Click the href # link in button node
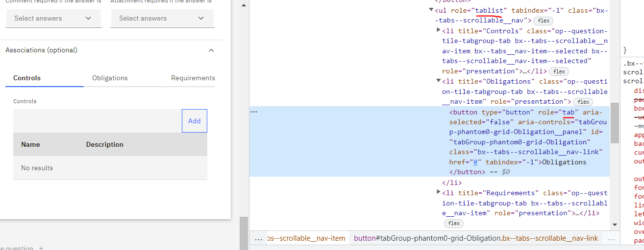 pyautogui.click(x=475, y=162)
